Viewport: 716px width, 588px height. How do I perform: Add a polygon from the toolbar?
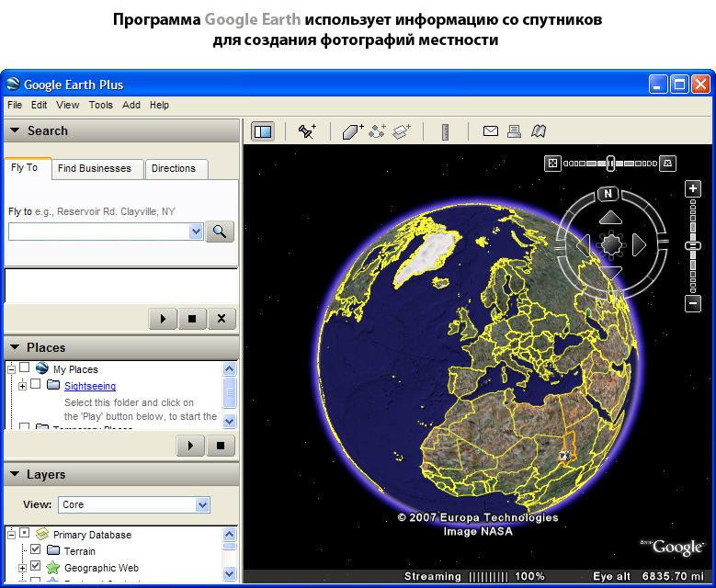[353, 131]
